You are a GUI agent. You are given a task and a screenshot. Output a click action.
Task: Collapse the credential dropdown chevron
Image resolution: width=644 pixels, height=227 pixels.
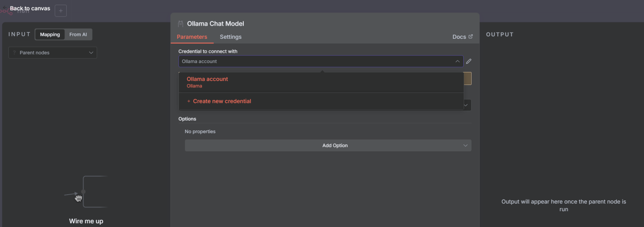point(457,61)
